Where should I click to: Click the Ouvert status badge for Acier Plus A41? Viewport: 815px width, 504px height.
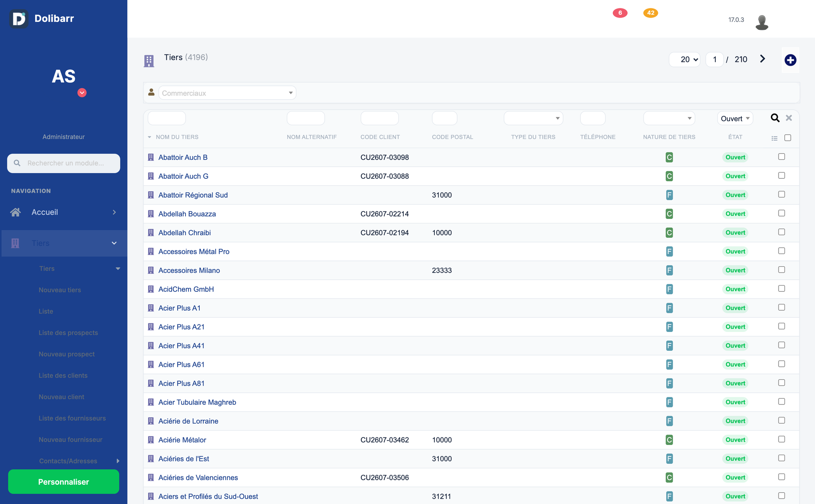735,346
